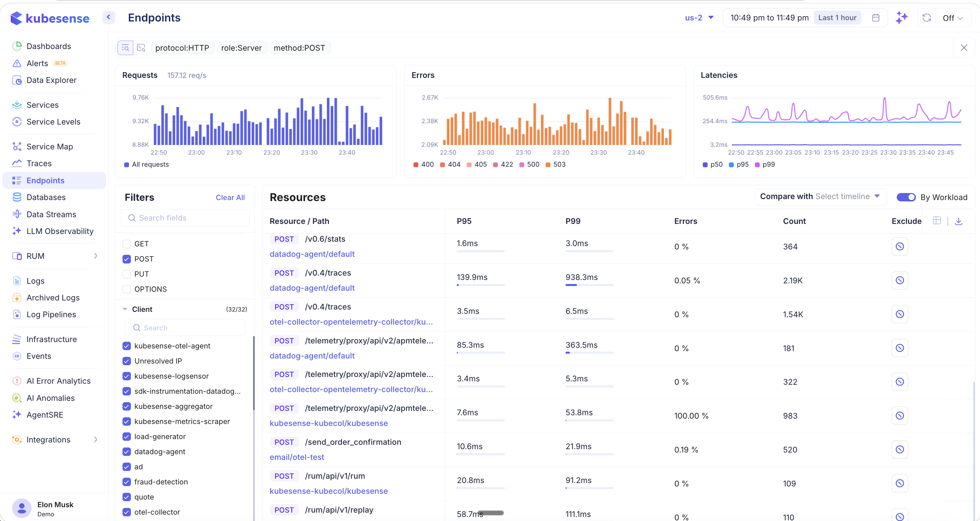Click the download icon in Resources table

pos(959,221)
